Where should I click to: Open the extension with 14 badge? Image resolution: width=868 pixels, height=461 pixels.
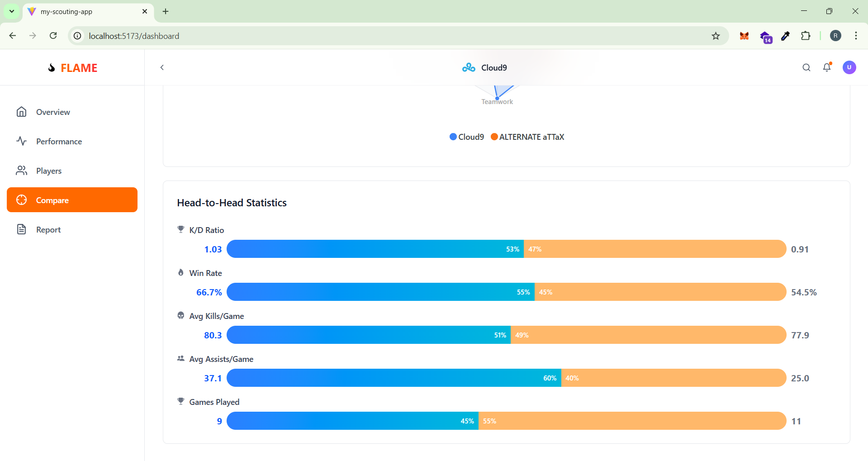point(765,37)
